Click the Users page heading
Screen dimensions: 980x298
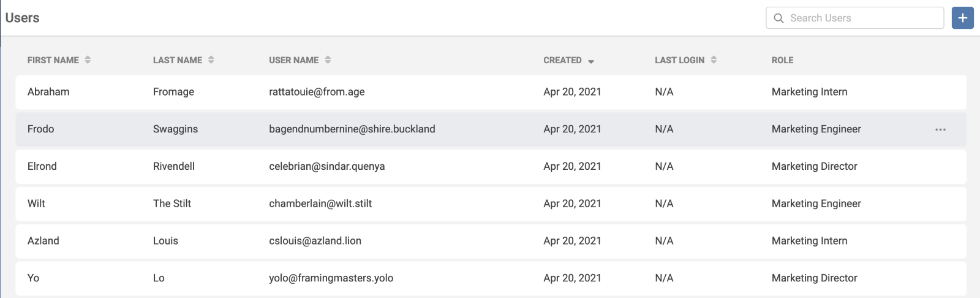tap(23, 18)
